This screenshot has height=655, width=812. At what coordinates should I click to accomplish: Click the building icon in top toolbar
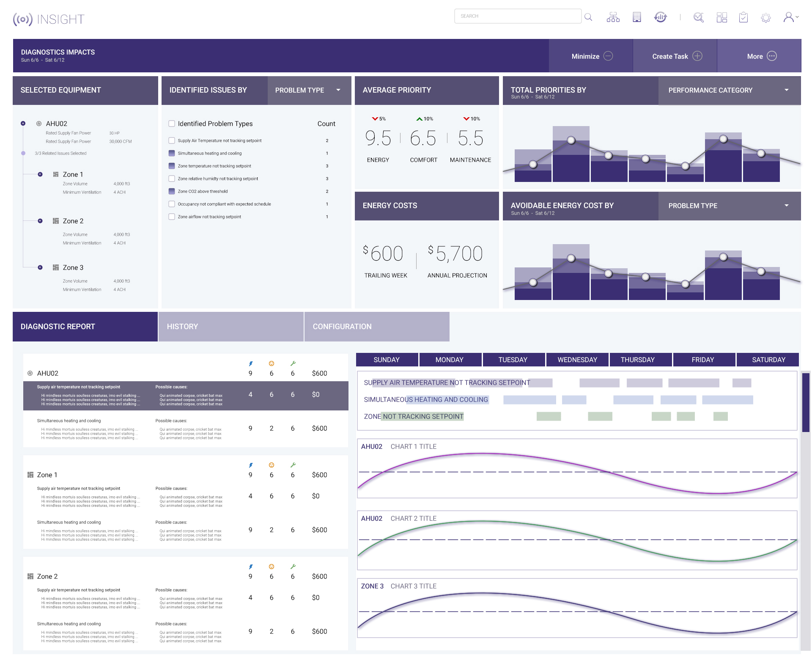[636, 17]
